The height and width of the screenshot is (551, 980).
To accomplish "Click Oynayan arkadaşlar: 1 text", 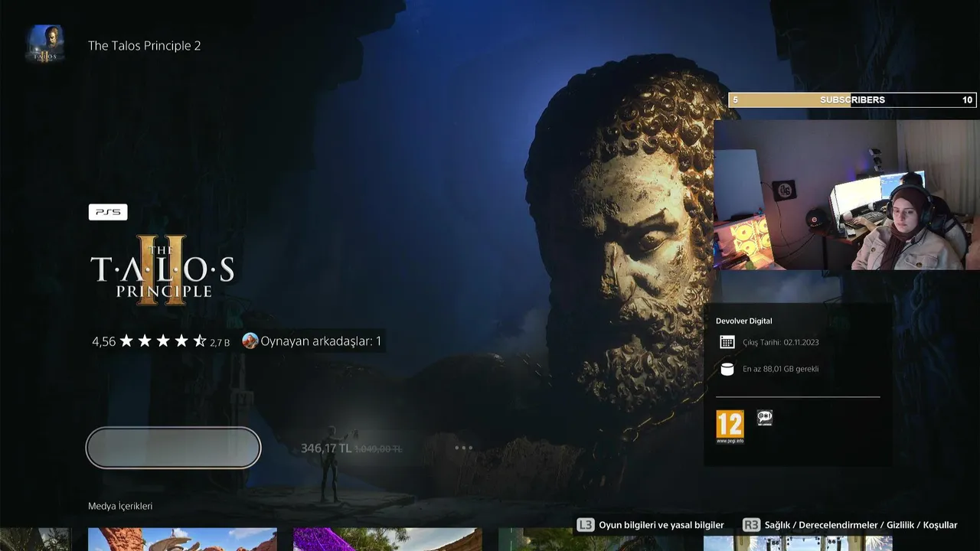I will 321,341.
